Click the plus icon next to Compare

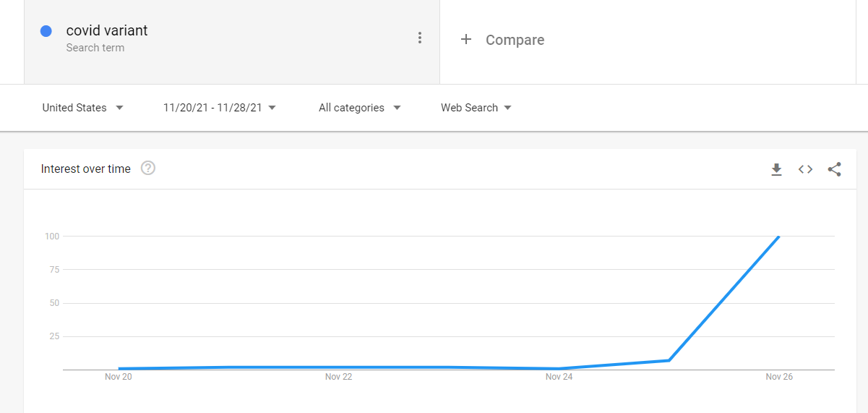tap(466, 40)
